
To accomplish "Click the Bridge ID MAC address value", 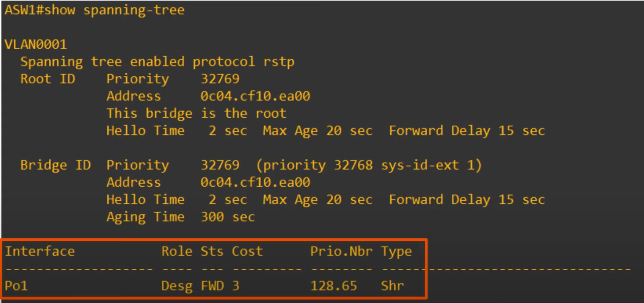I will [255, 182].
